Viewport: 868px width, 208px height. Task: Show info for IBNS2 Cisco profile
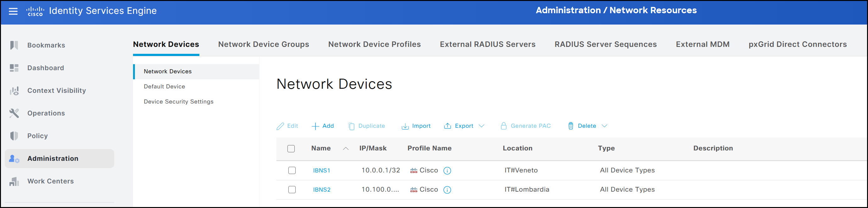coord(447,190)
